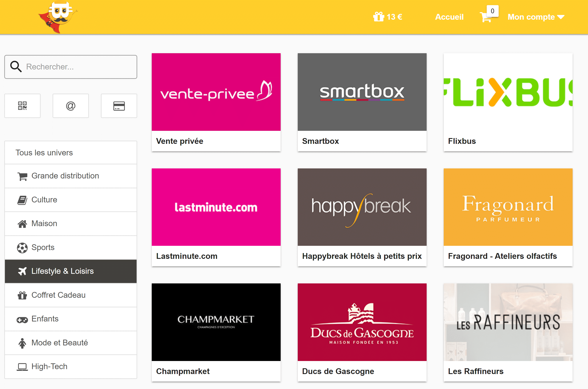
Task: Focus the Rechercher search field
Action: tap(71, 67)
